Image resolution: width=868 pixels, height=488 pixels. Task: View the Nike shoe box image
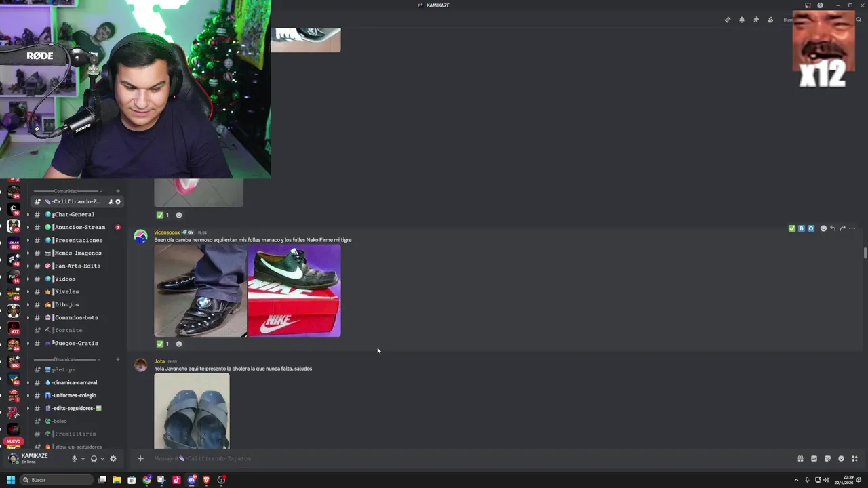tap(294, 291)
